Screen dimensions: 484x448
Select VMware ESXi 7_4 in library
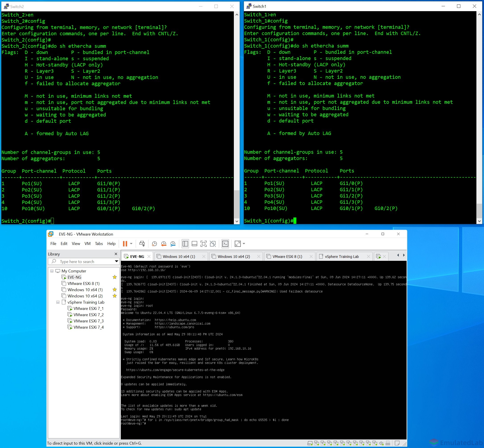89,327
